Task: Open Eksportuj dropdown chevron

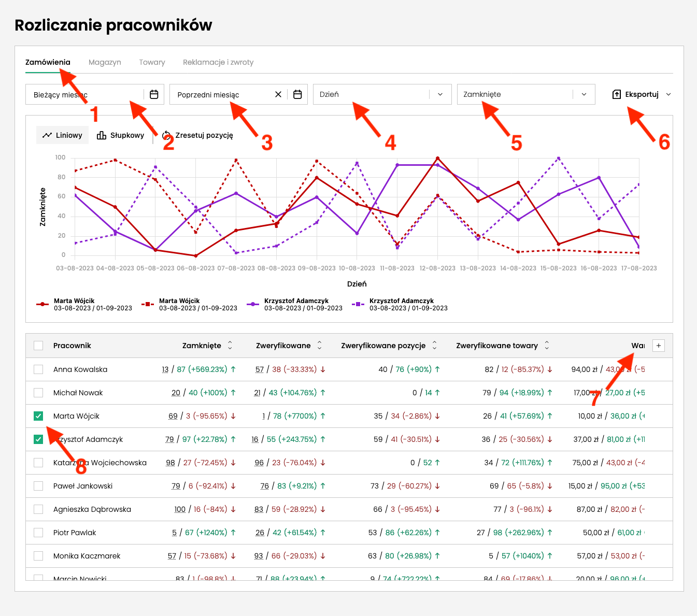Action: (668, 94)
